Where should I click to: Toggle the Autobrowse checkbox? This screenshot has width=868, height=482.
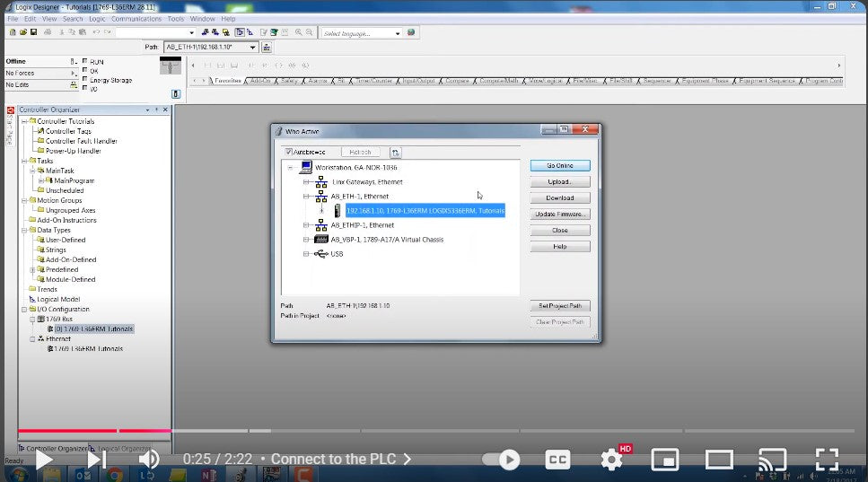pos(288,152)
